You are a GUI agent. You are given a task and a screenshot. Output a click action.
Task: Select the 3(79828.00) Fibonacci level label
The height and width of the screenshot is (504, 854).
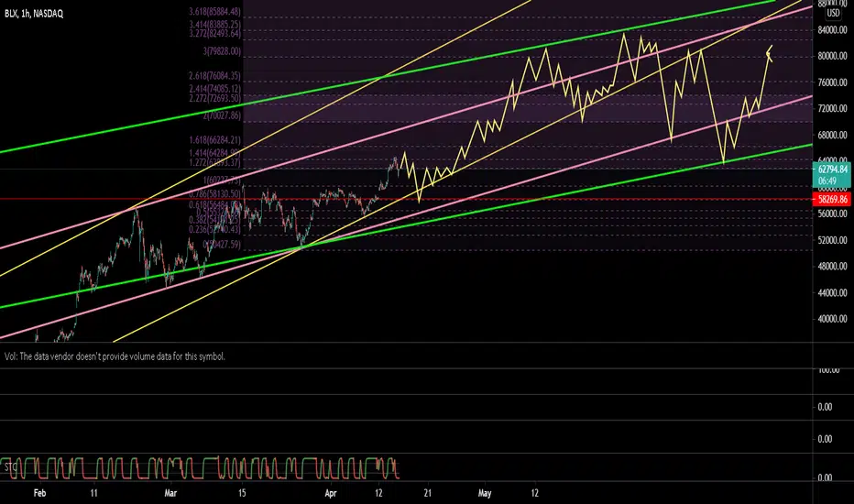pos(222,51)
